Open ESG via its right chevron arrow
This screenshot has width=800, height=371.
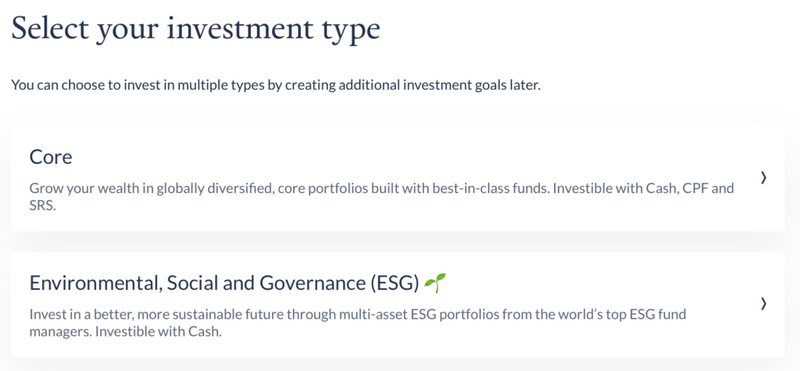(x=763, y=304)
